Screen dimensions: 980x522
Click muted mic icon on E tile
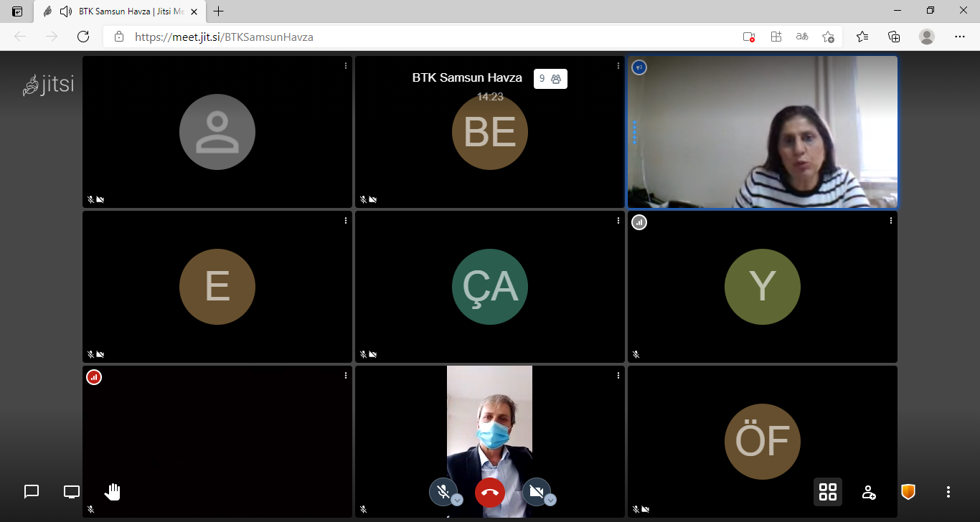pos(90,354)
